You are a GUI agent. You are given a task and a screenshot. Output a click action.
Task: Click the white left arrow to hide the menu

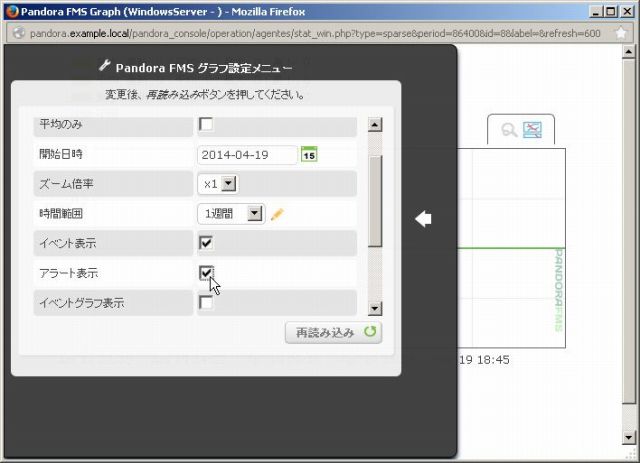pyautogui.click(x=423, y=219)
